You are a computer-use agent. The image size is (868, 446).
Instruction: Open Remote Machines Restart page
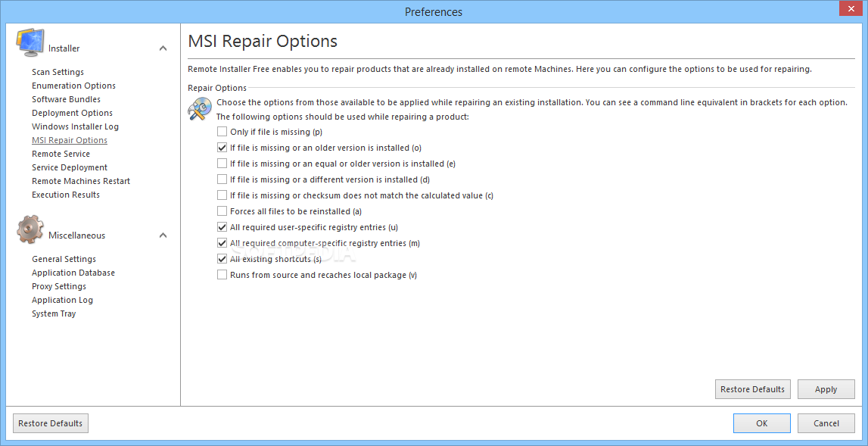(x=81, y=181)
